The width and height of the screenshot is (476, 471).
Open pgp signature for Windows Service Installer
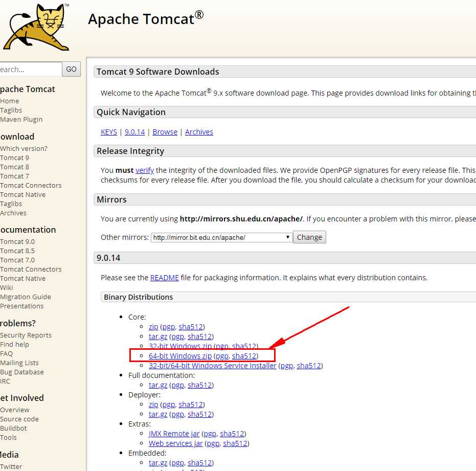287,366
